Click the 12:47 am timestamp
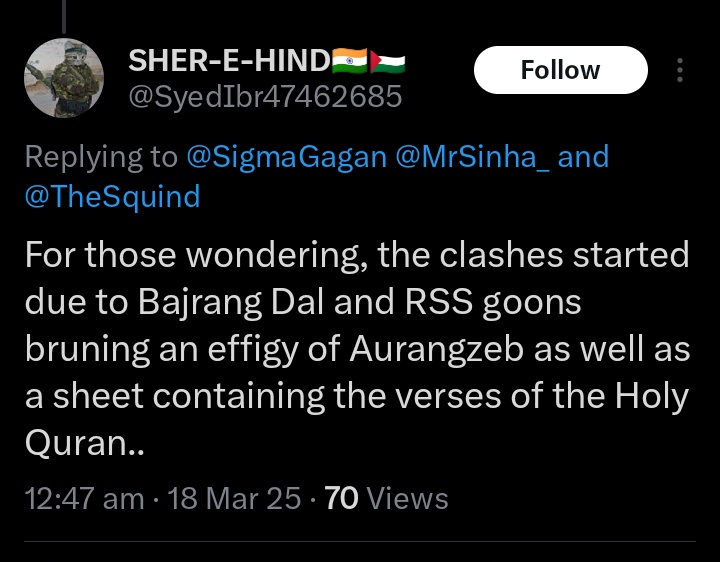 point(84,499)
